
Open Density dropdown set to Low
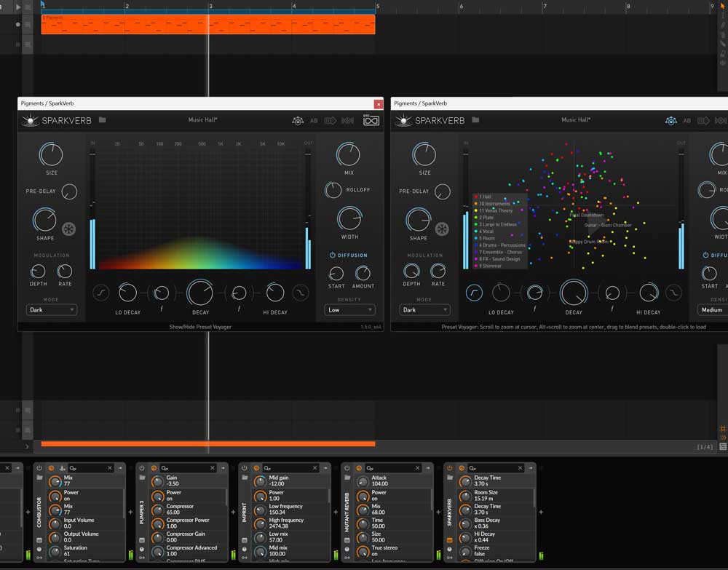(349, 310)
